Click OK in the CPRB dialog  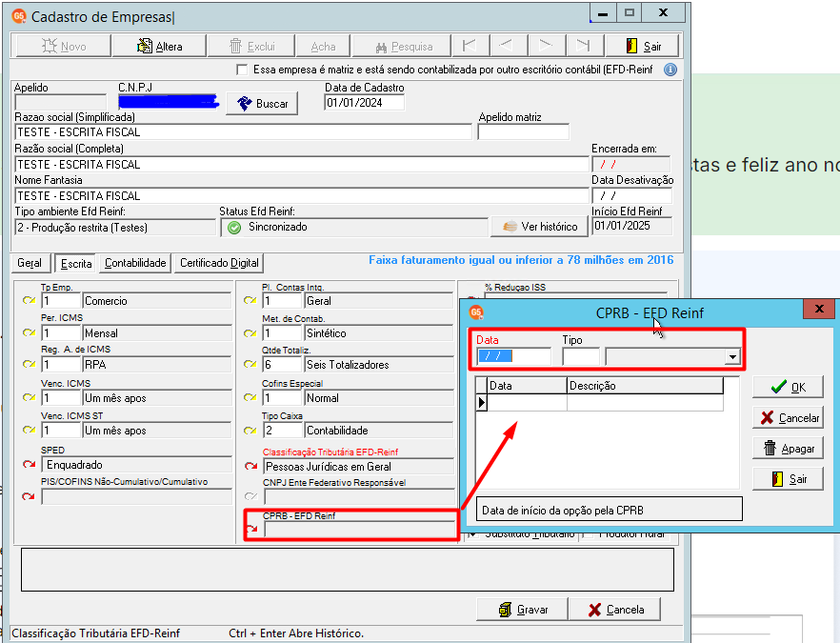tap(788, 387)
